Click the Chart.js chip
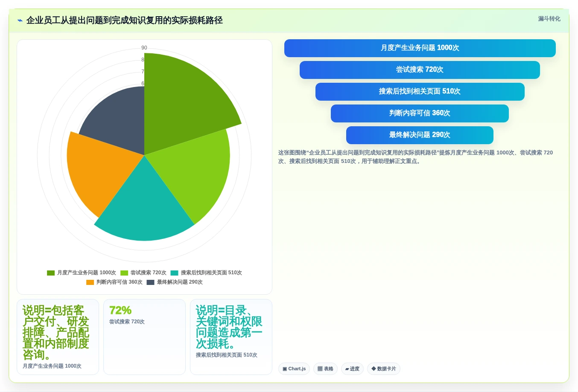Screen dimensions: 578x392 [294, 369]
